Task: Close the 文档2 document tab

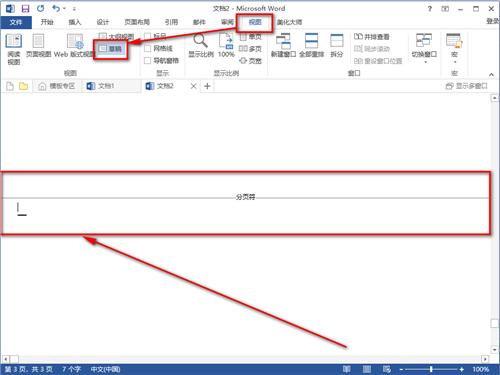Action: coord(193,86)
